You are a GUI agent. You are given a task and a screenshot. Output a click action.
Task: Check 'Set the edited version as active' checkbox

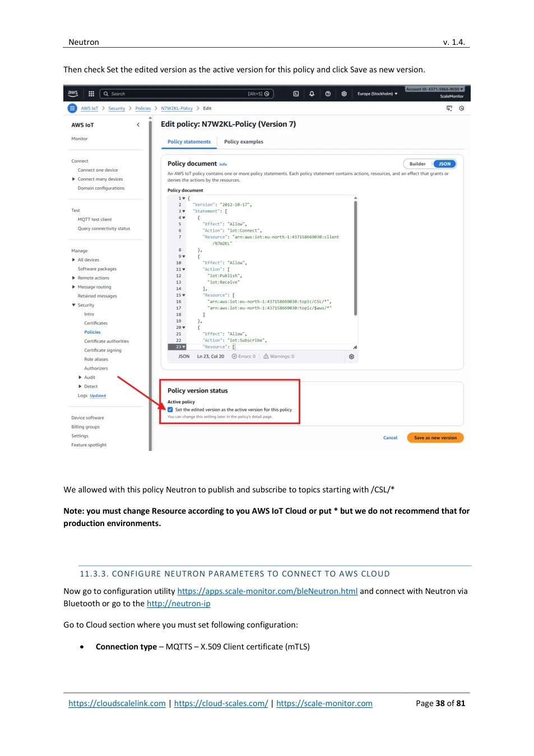click(x=170, y=410)
